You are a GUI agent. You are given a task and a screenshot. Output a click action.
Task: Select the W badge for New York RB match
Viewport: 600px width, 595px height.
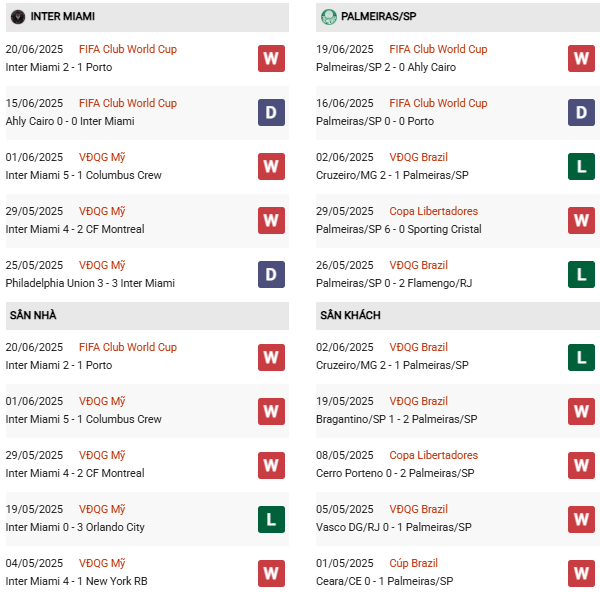(x=271, y=573)
